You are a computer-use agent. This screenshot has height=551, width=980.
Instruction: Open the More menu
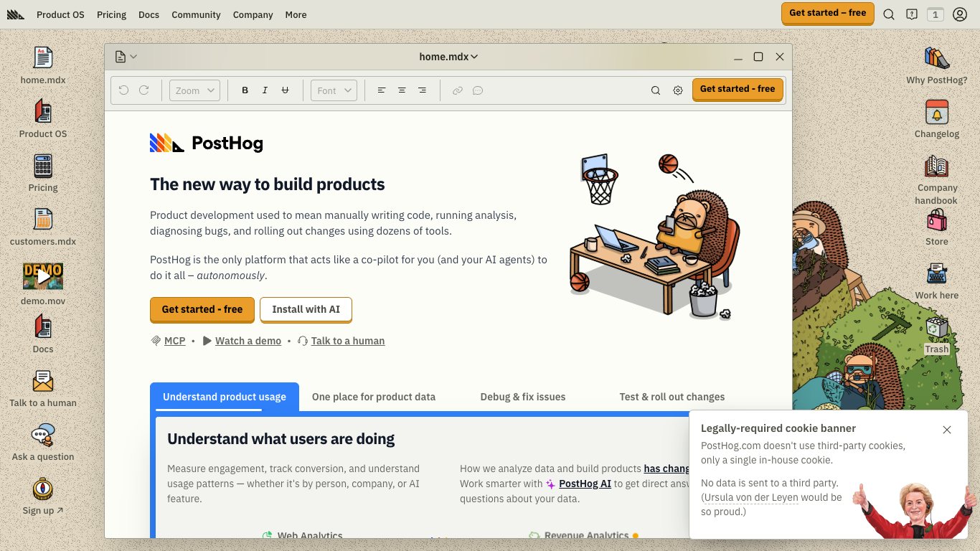(x=296, y=14)
